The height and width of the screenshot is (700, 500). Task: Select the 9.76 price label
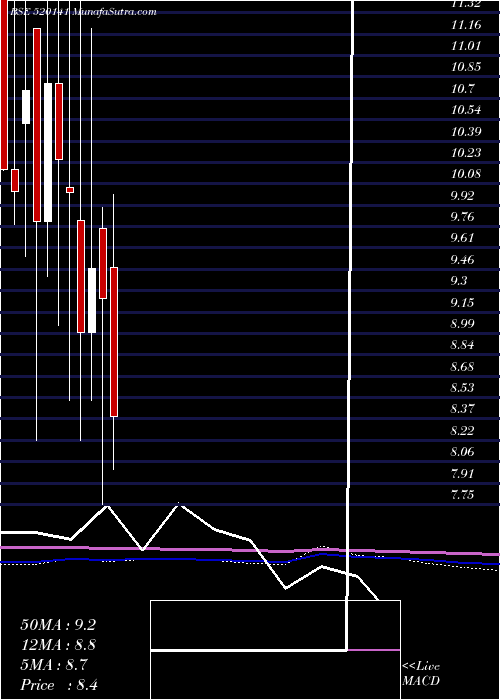tap(462, 217)
